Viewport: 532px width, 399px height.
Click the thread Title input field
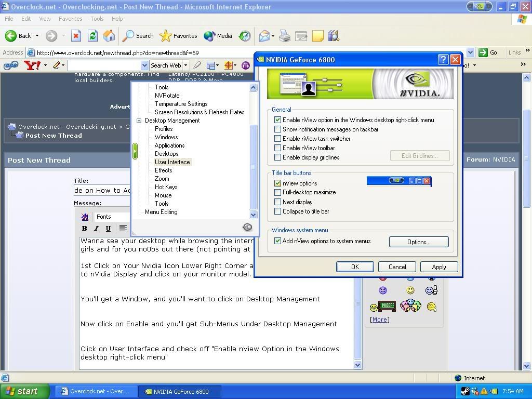[102, 190]
